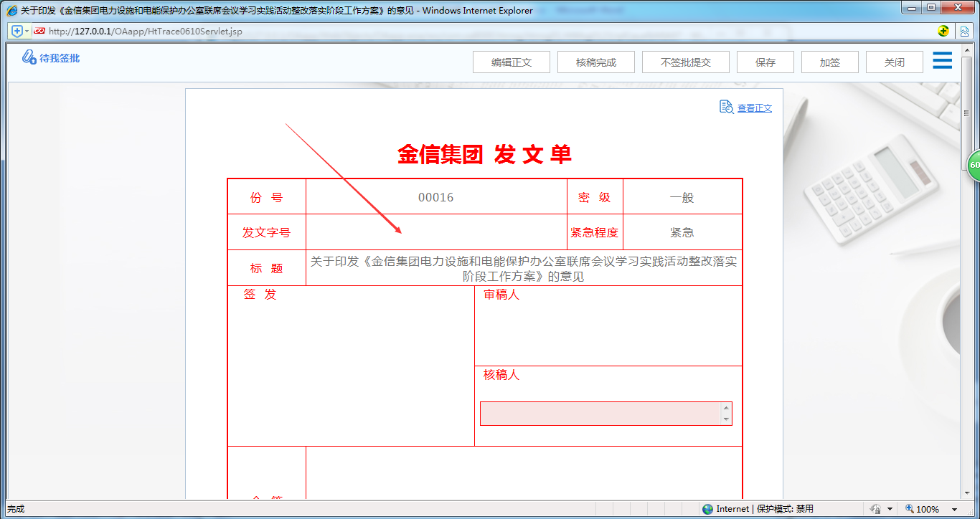The width and height of the screenshot is (980, 519).
Task: Click the red website favicon in the address bar
Action: pos(39,31)
